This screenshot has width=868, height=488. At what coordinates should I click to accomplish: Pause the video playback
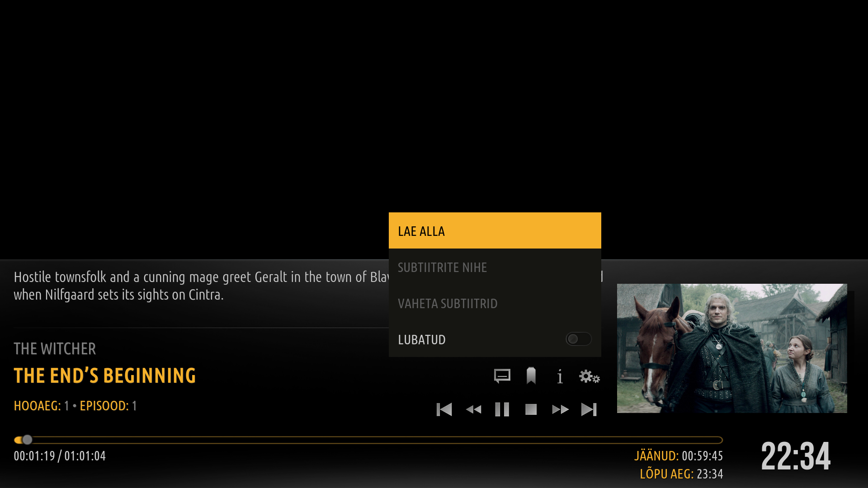click(502, 409)
